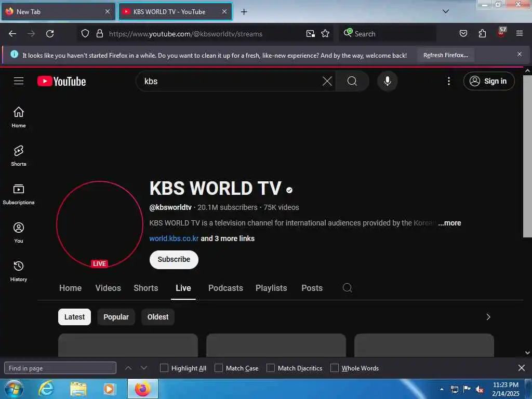Click the Sign in button
532x399 pixels.
pyautogui.click(x=489, y=81)
